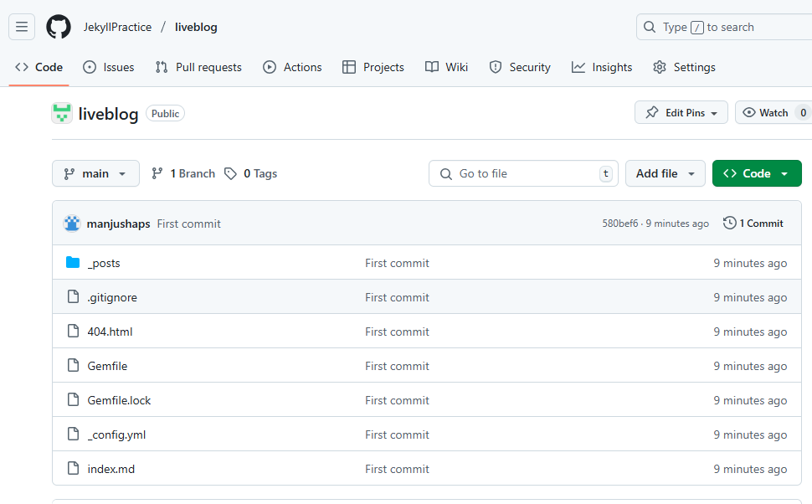Go to the Actions tab

click(x=292, y=67)
